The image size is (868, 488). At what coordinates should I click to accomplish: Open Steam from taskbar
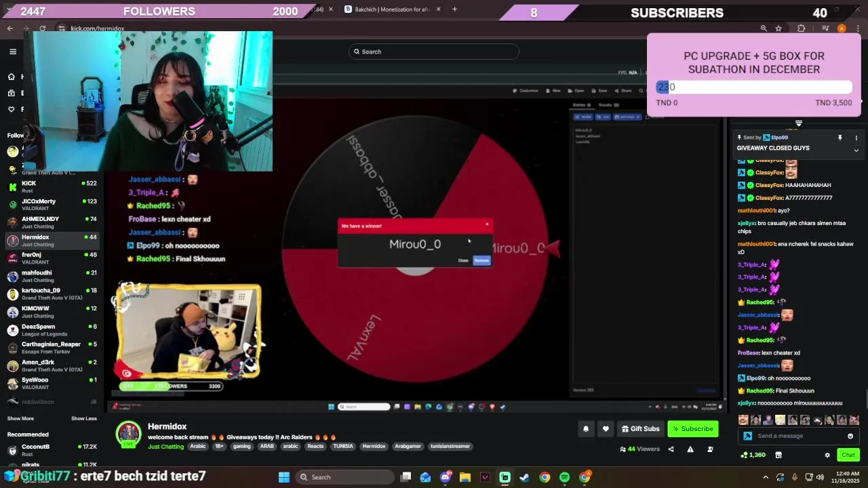524,477
